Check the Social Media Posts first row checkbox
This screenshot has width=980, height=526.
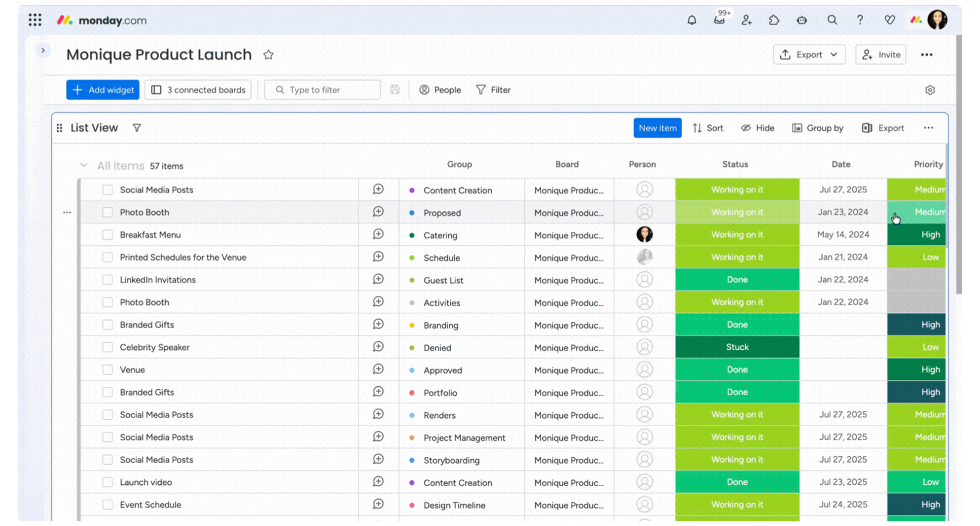click(108, 190)
